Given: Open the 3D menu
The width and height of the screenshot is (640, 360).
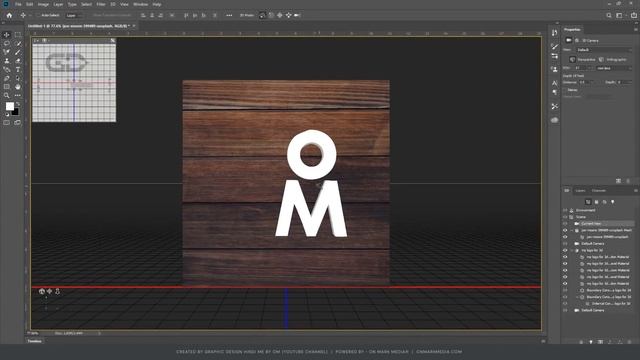Looking at the screenshot, I should pos(113,4).
